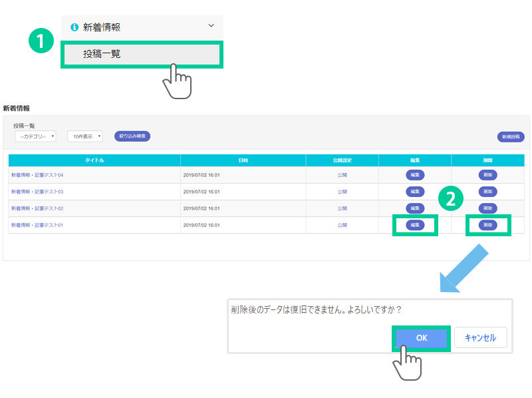Collapse the 新着情報 menu chevron

tap(211, 26)
